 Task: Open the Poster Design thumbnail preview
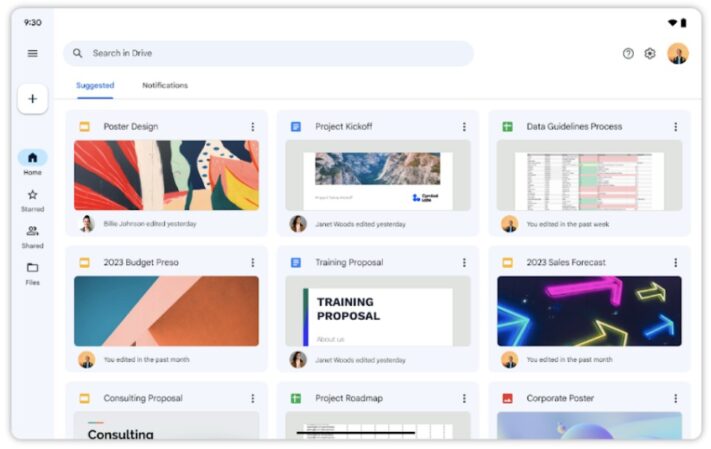(x=166, y=175)
